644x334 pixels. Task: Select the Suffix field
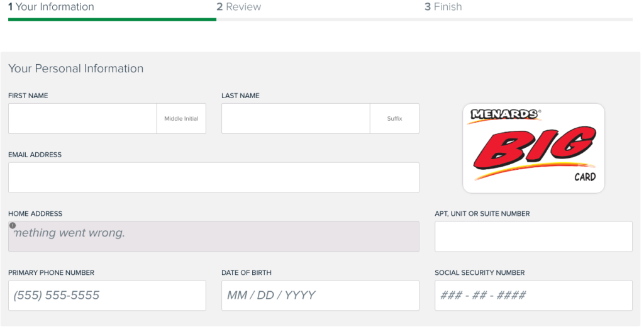click(x=394, y=118)
